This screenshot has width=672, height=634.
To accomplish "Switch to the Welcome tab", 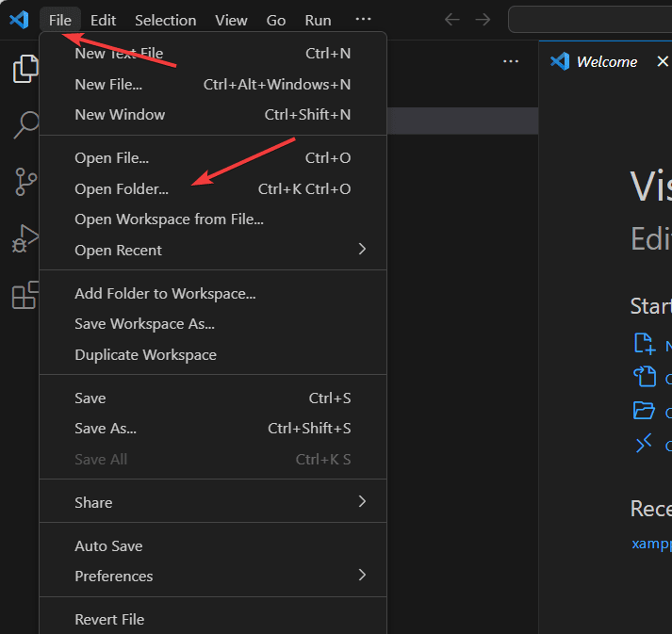I will click(606, 61).
